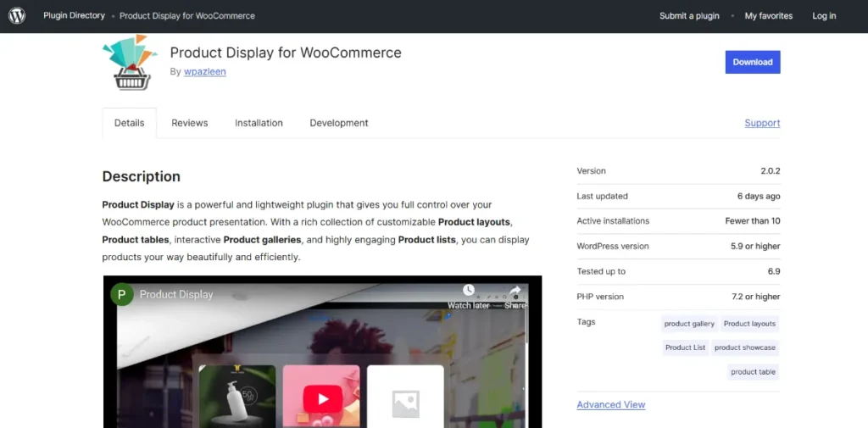868x428 pixels.
Task: Open the Advanced View link
Action: click(611, 405)
